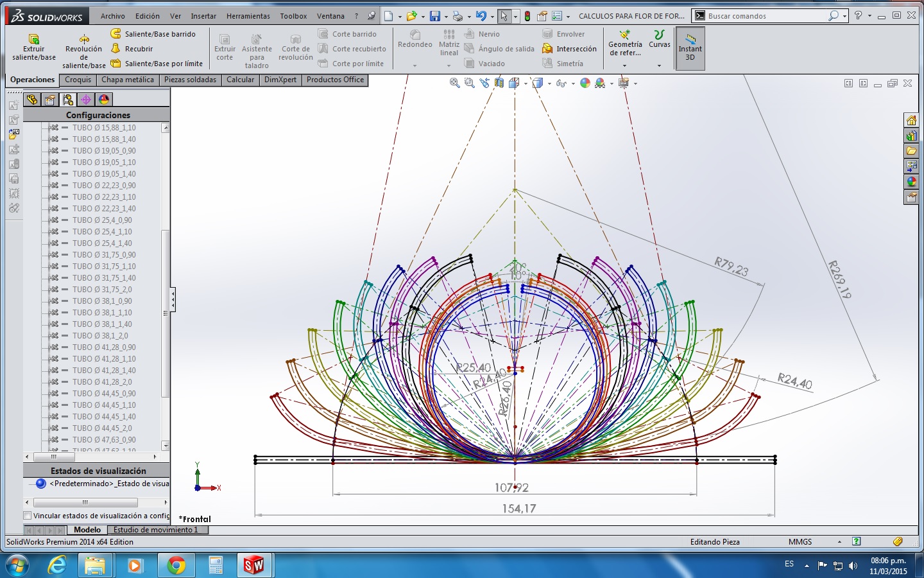Select the 154,17 dimension text
The width and height of the screenshot is (924, 578).
pyautogui.click(x=519, y=509)
